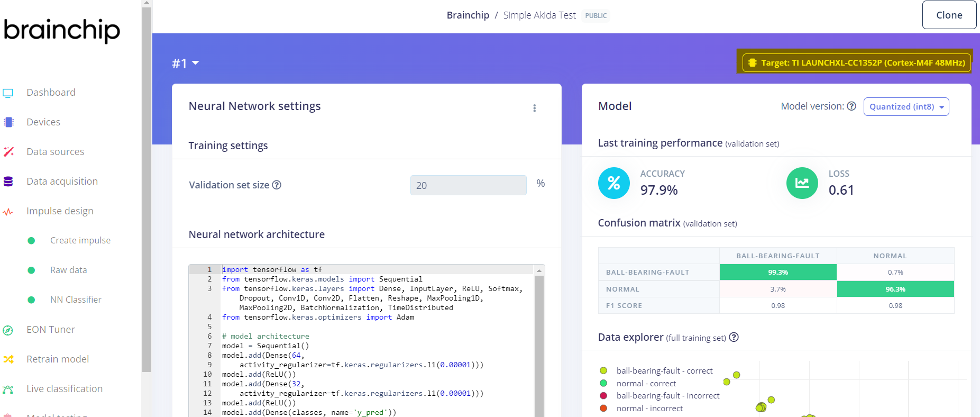
Task: Open Impulse design section
Action: (60, 211)
